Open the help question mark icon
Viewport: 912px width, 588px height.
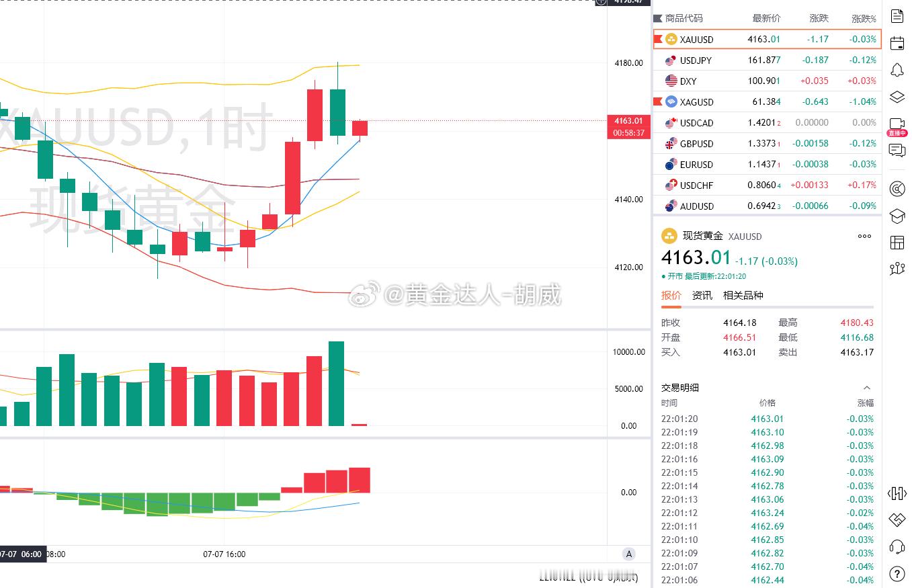tap(897, 573)
